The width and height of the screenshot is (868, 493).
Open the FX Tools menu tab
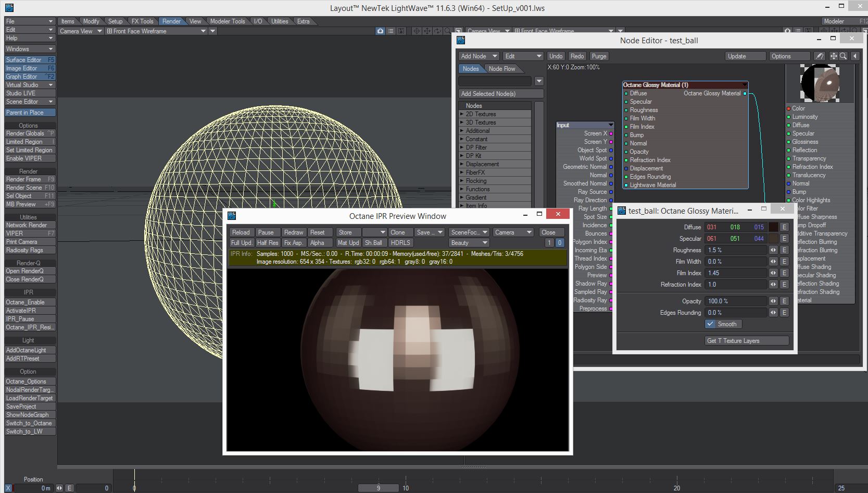[x=142, y=21]
